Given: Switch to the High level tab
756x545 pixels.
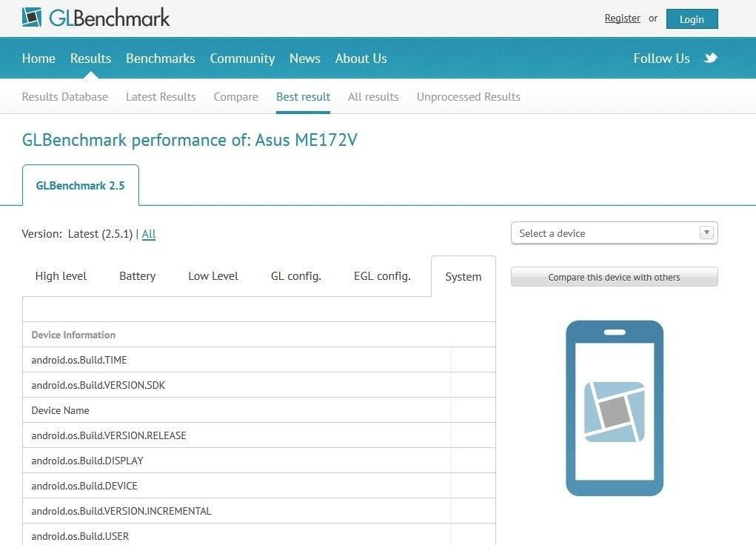Looking at the screenshot, I should coord(61,276).
